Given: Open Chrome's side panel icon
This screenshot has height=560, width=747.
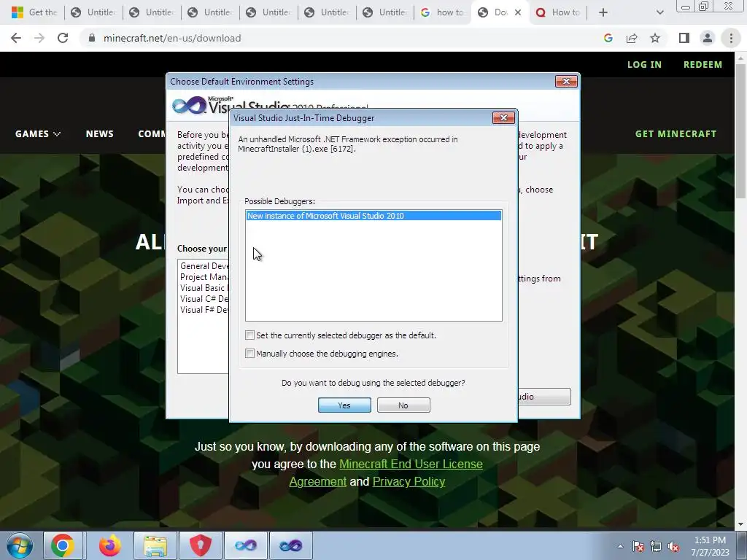Looking at the screenshot, I should (x=684, y=38).
